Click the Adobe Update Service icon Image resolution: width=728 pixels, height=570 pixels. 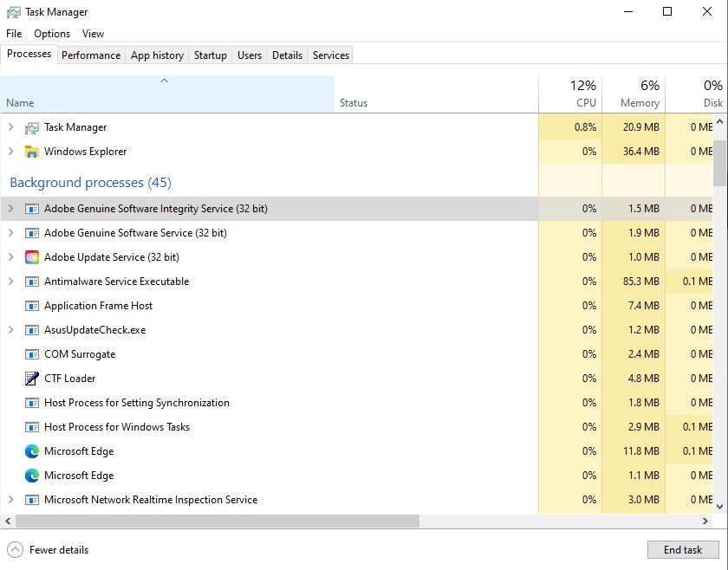click(32, 257)
